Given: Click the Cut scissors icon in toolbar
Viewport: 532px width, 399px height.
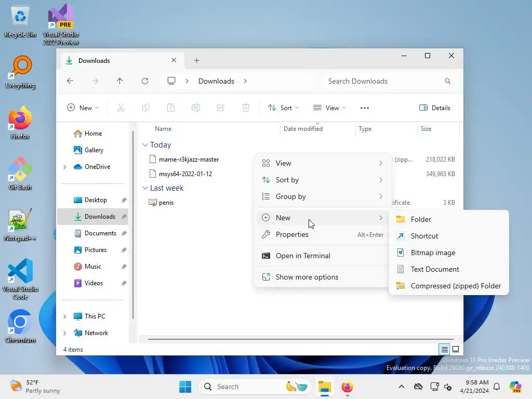Looking at the screenshot, I should (x=121, y=108).
